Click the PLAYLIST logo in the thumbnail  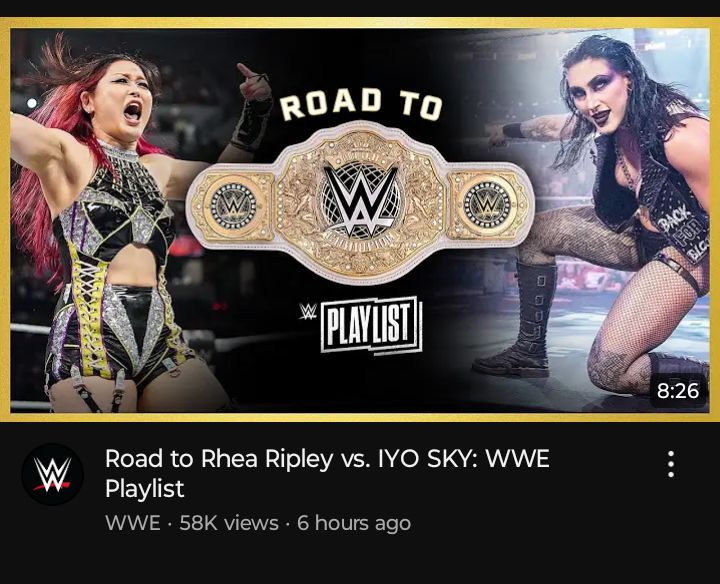point(371,325)
